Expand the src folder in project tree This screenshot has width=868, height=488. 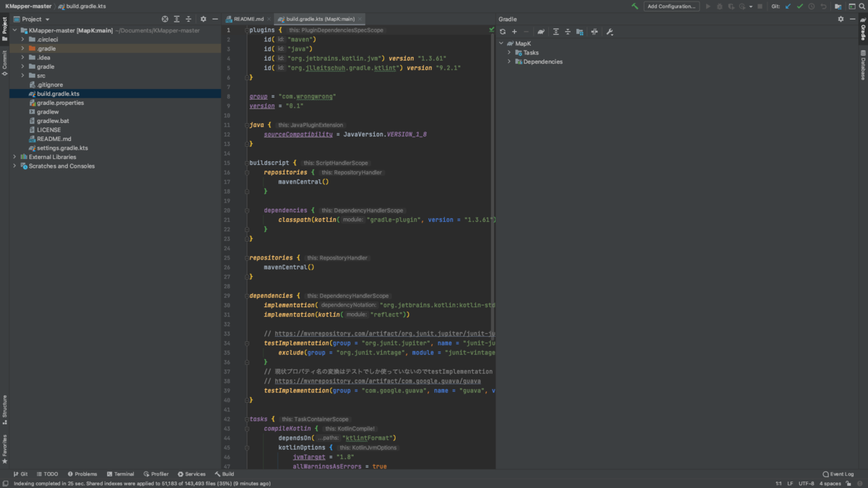(22, 75)
